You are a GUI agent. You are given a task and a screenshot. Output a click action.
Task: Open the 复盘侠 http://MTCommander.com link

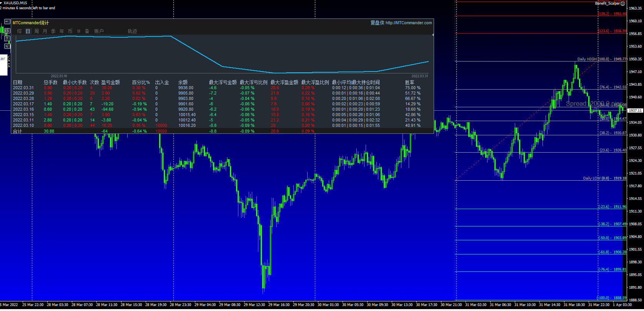pos(401,23)
